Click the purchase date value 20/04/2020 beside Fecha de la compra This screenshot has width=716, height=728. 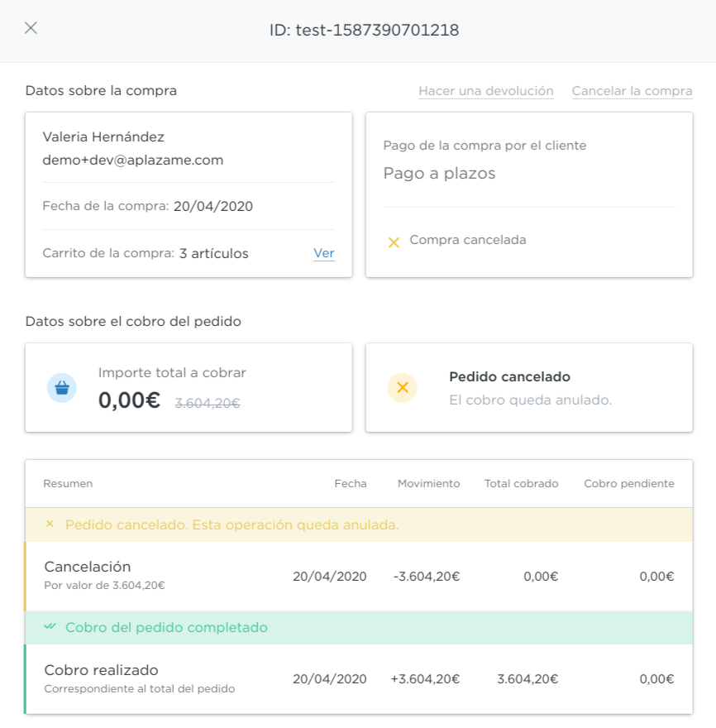point(213,206)
